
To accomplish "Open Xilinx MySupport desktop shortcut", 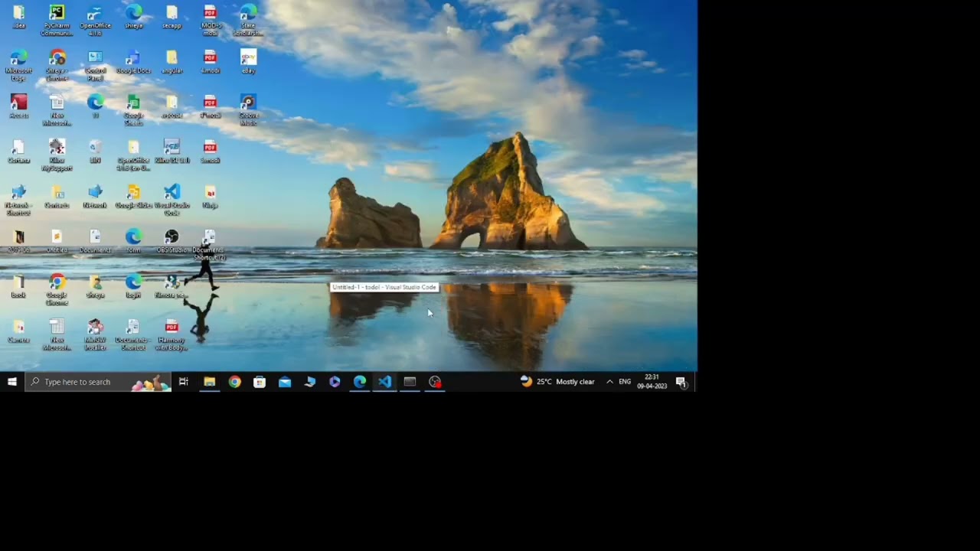I will pos(57,155).
